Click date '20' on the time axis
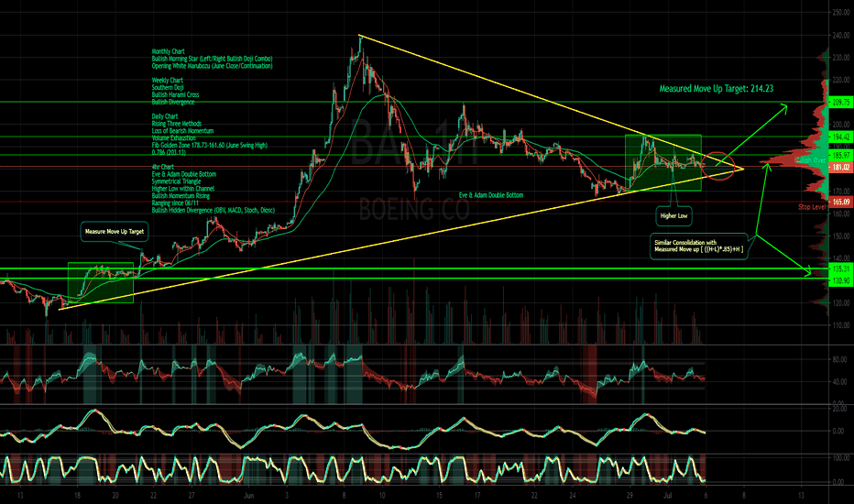 tap(115, 496)
